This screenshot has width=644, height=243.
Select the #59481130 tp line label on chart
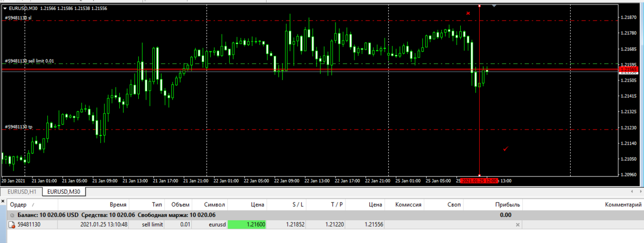point(18,127)
